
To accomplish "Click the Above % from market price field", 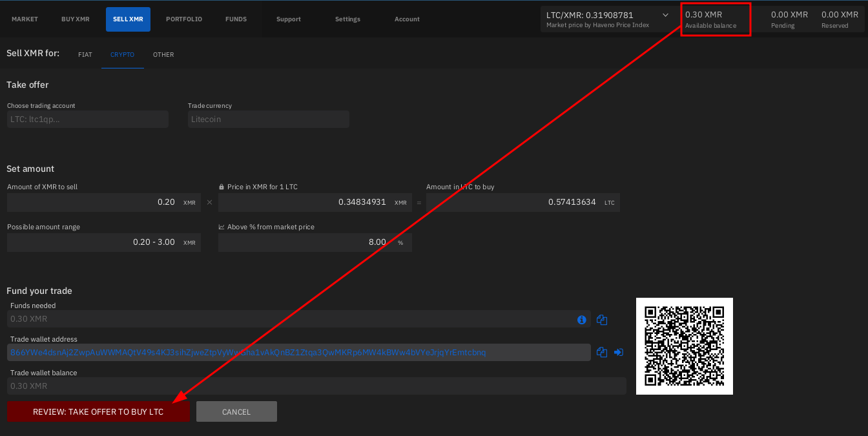I will 315,242.
